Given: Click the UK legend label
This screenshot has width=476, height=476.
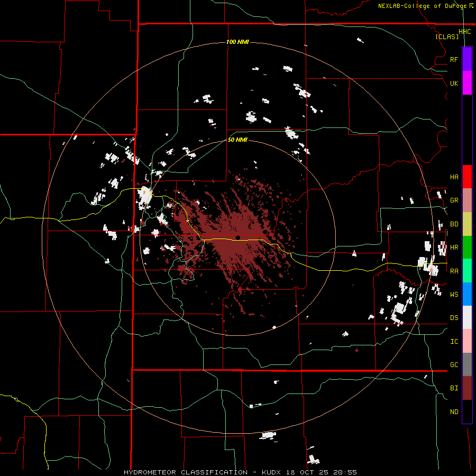Looking at the screenshot, I should pos(454,83).
